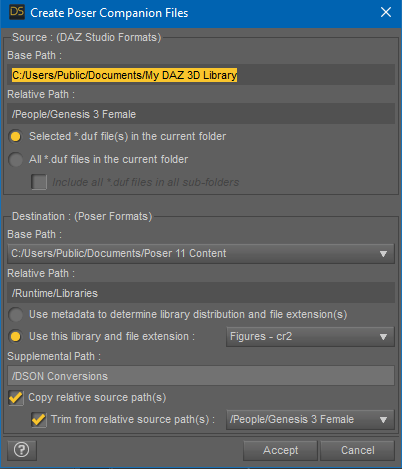The image size is (402, 469).
Task: Click the '/Runtime/Libraries' relative path field
Action: (201, 293)
